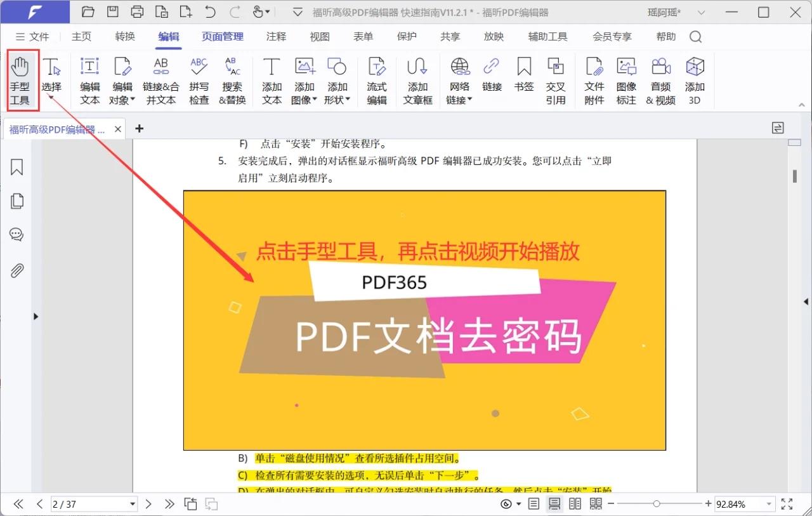
Task: Play the PDF文档去密码 embedded video
Action: [x=424, y=321]
